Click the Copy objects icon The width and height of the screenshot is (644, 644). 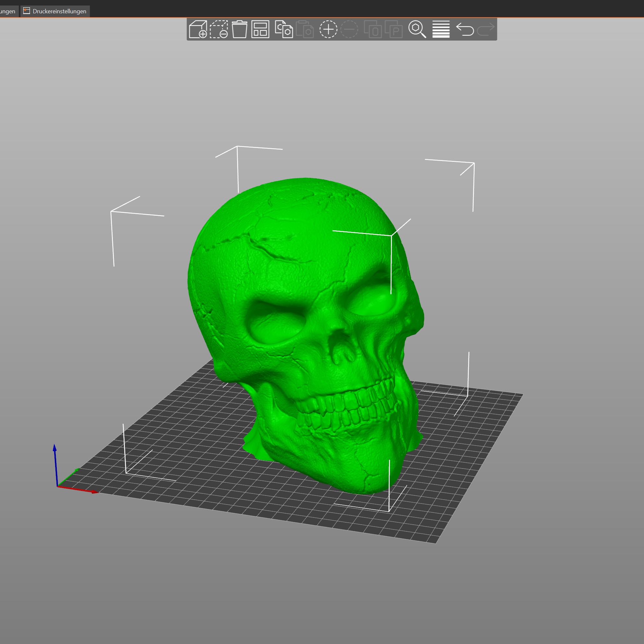[x=284, y=29]
